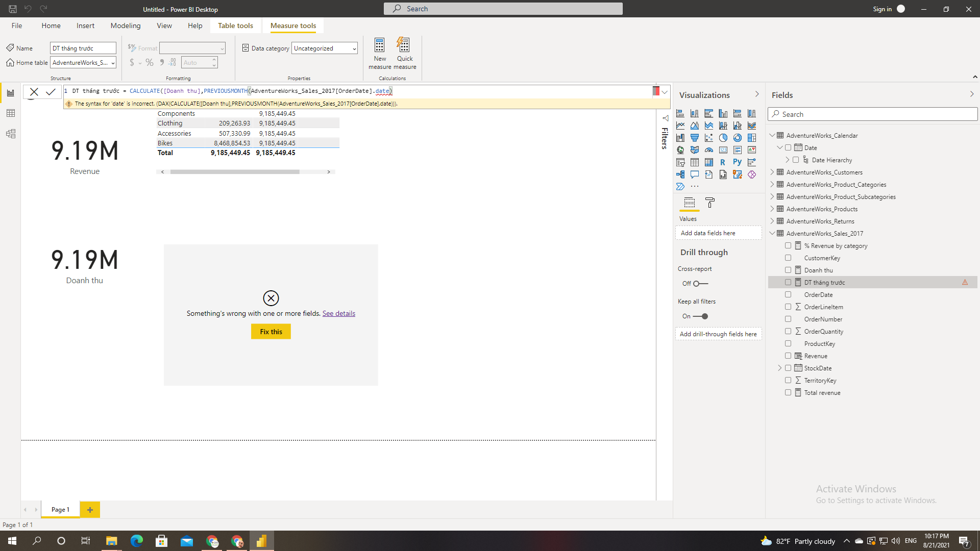Expand AdventureWorks_Products table
Viewport: 980px width, 551px height.
point(772,209)
